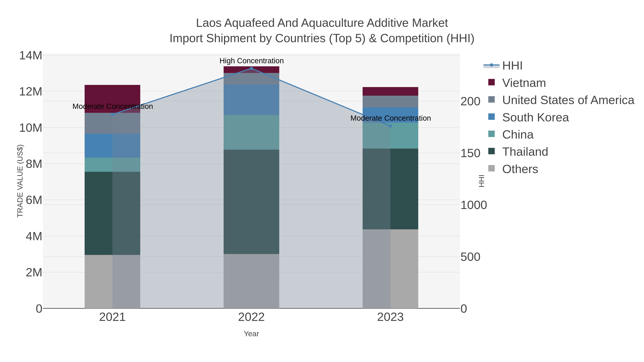Screen dimensions: 644x362
Task: Click the South Korea bar segment for 2022
Action: [252, 100]
